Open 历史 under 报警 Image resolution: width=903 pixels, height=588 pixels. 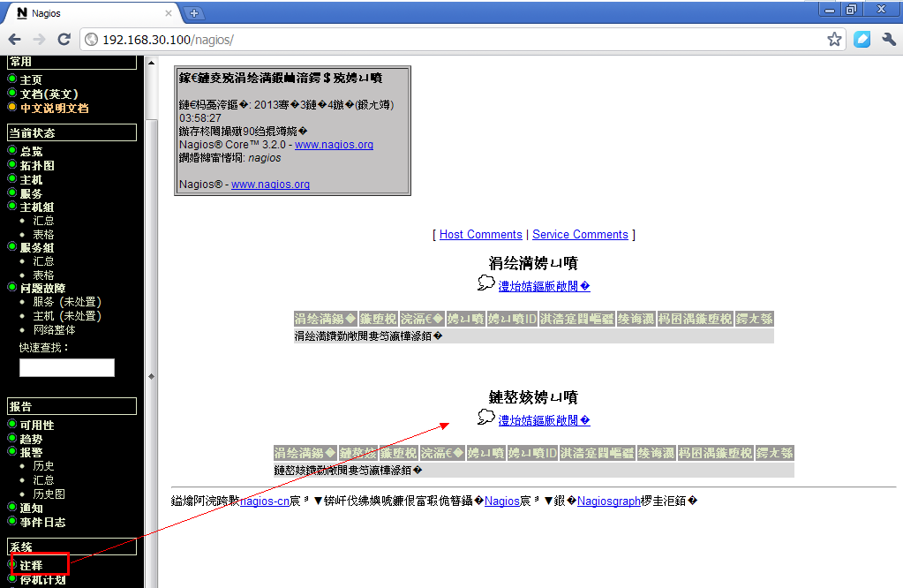coord(43,466)
